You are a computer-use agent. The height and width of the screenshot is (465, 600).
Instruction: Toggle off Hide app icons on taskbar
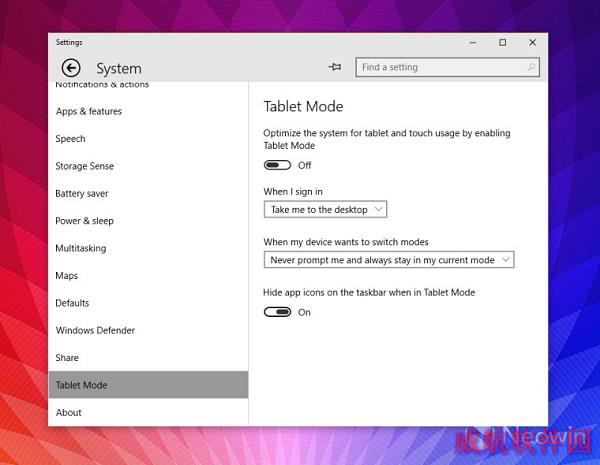tap(277, 312)
